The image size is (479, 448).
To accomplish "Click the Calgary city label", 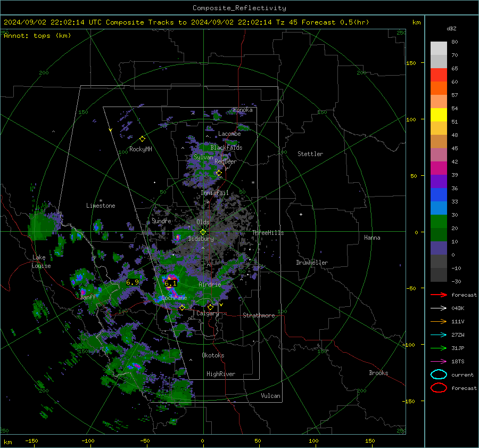I will [208, 313].
